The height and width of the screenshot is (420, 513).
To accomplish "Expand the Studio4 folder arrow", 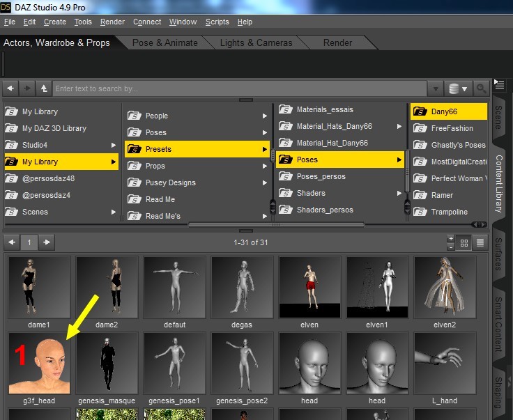I will point(113,145).
